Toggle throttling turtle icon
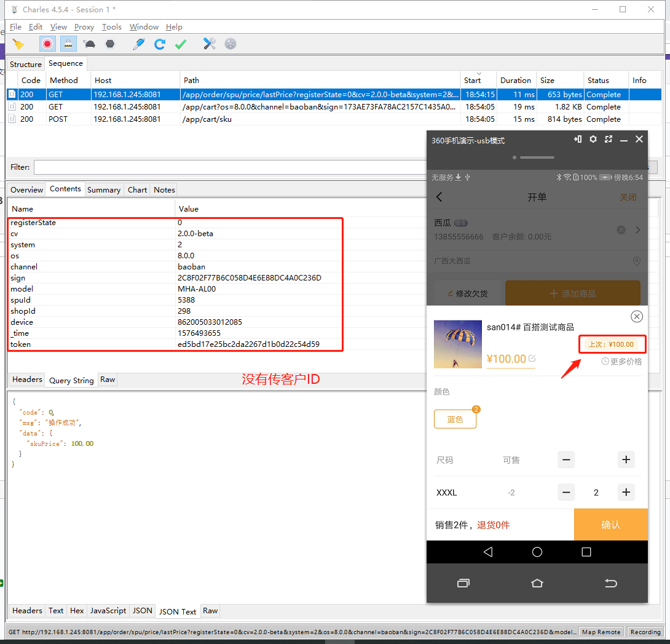The height and width of the screenshot is (644, 670). (x=89, y=44)
